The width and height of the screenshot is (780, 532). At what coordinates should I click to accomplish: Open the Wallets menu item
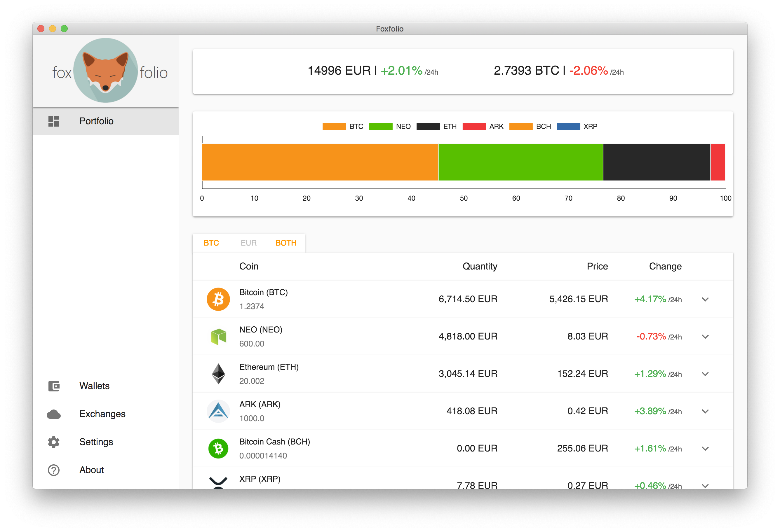(106, 386)
